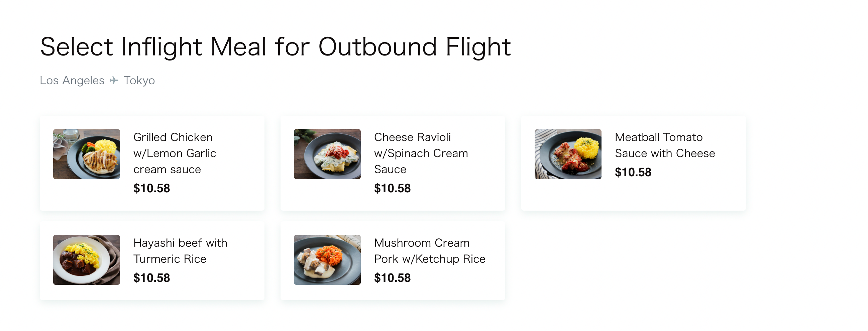868x331 pixels.
Task: Click the Cheese Ravioli dish image
Action: [x=327, y=154]
